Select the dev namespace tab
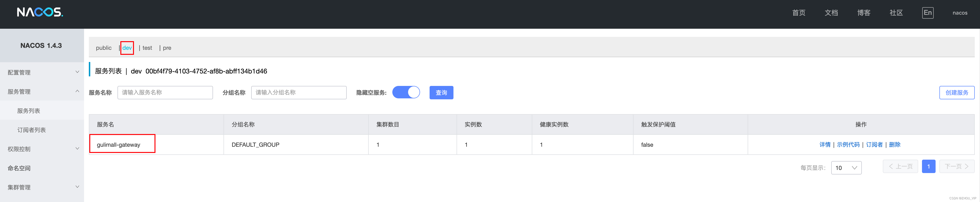The width and height of the screenshot is (980, 202). tap(127, 48)
